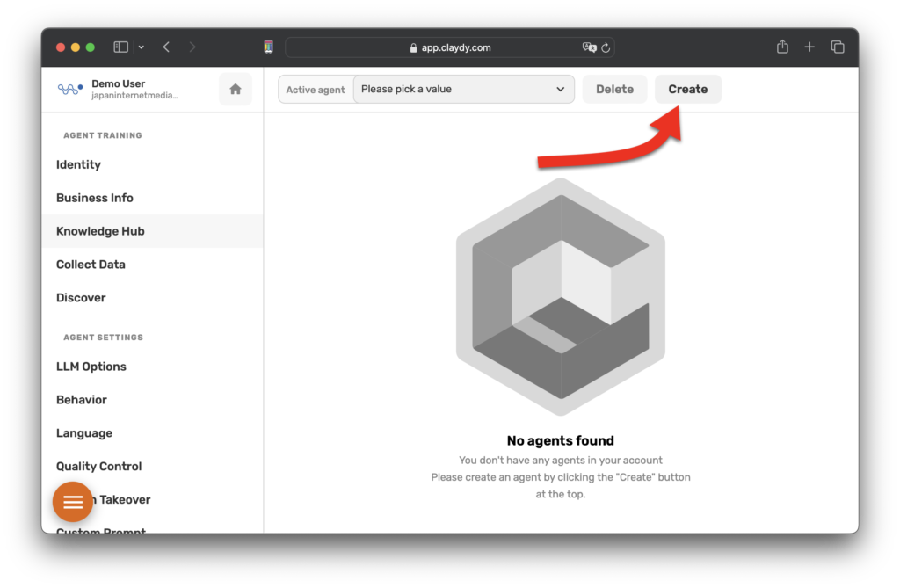Click Safari's Show Sidebar icon
The image size is (900, 588).
coord(119,47)
